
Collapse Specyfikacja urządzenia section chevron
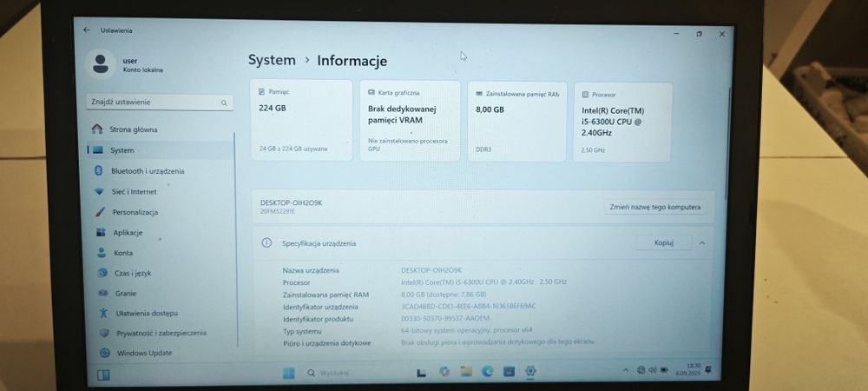coord(702,242)
